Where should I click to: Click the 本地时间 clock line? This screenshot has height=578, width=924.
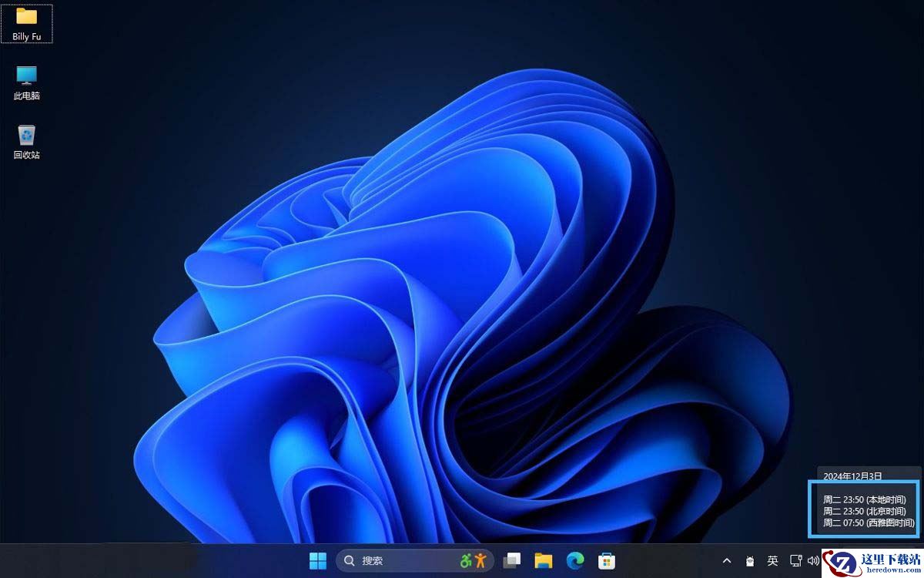864,499
